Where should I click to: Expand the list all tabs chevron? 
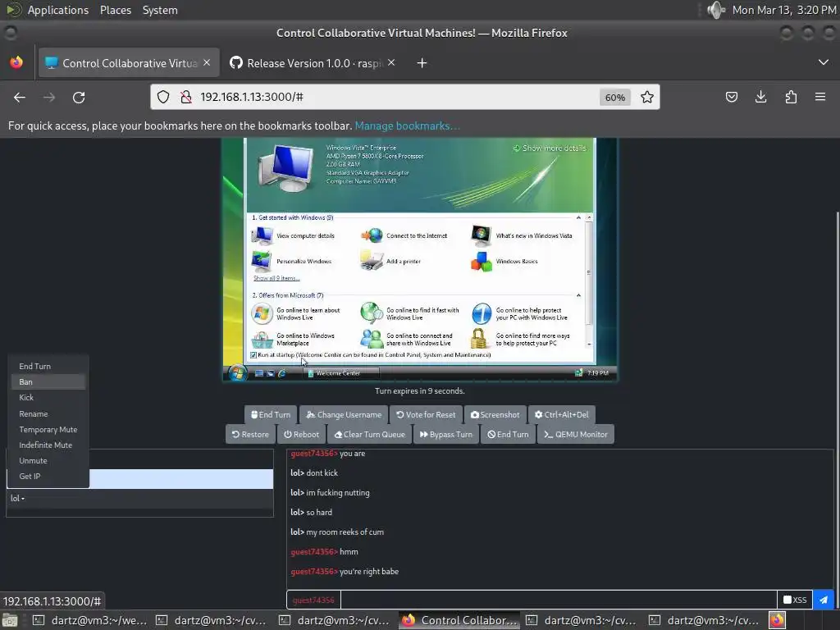click(x=824, y=62)
